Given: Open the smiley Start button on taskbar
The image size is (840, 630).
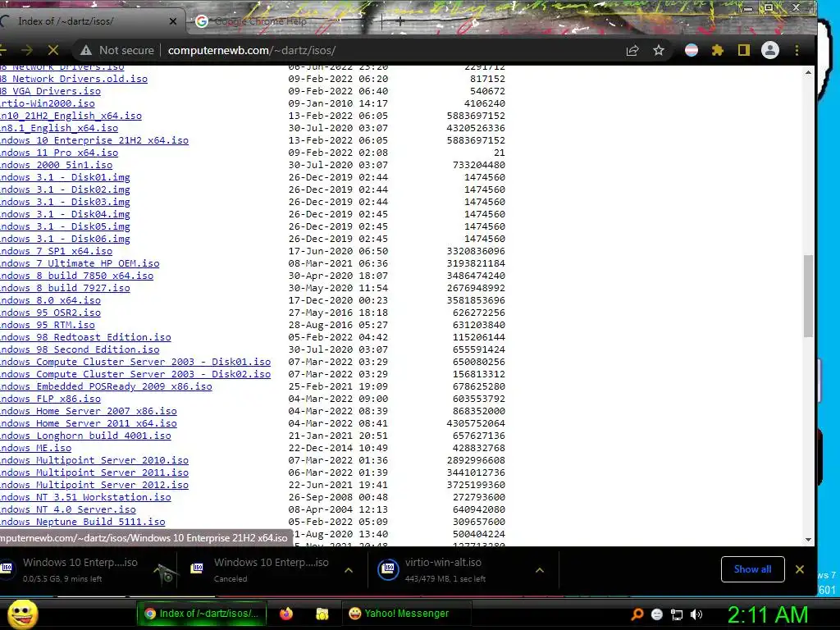Looking at the screenshot, I should point(22,614).
